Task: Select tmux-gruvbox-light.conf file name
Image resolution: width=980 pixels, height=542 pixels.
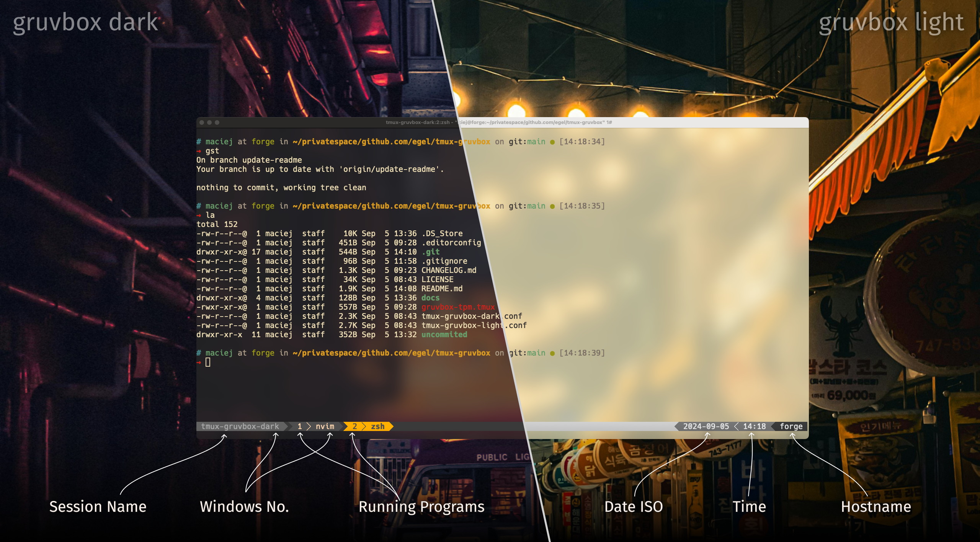Action: (474, 325)
